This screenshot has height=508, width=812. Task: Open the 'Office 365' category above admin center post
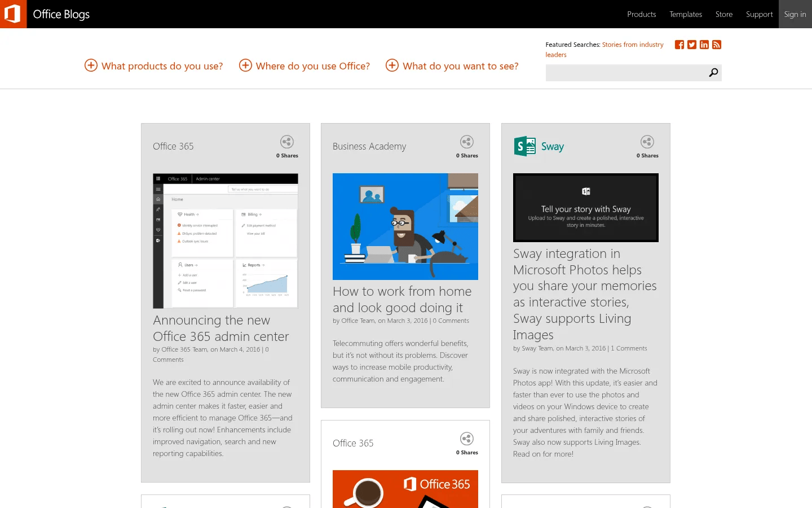(x=173, y=146)
